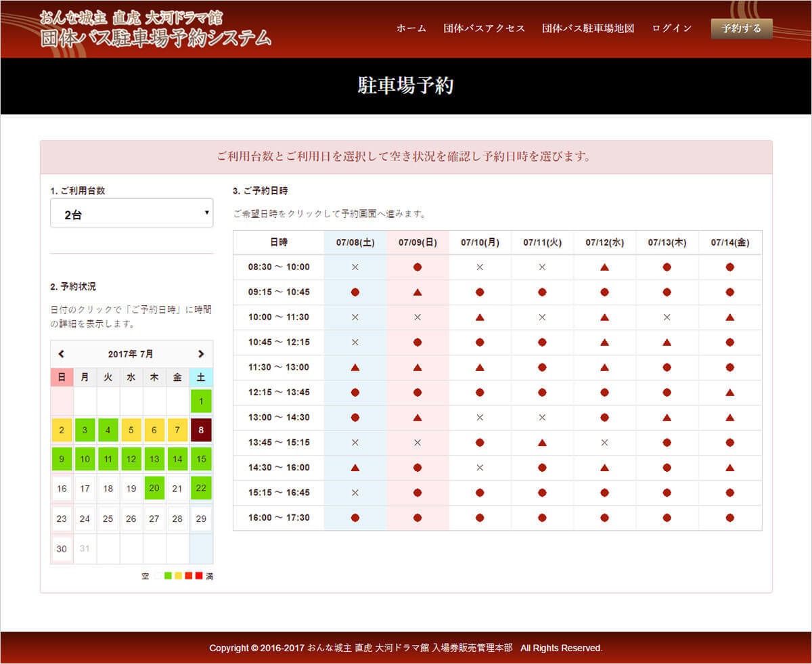This screenshot has width=812, height=664.
Task: Select circle for 07/11 11:30～13:00 slot
Action: click(x=542, y=368)
